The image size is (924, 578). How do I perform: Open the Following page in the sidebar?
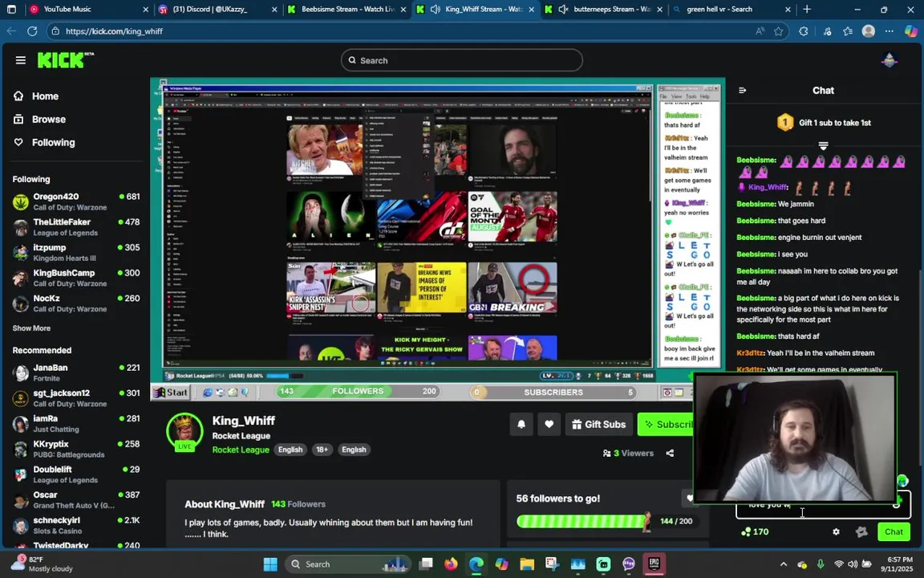coord(45,142)
